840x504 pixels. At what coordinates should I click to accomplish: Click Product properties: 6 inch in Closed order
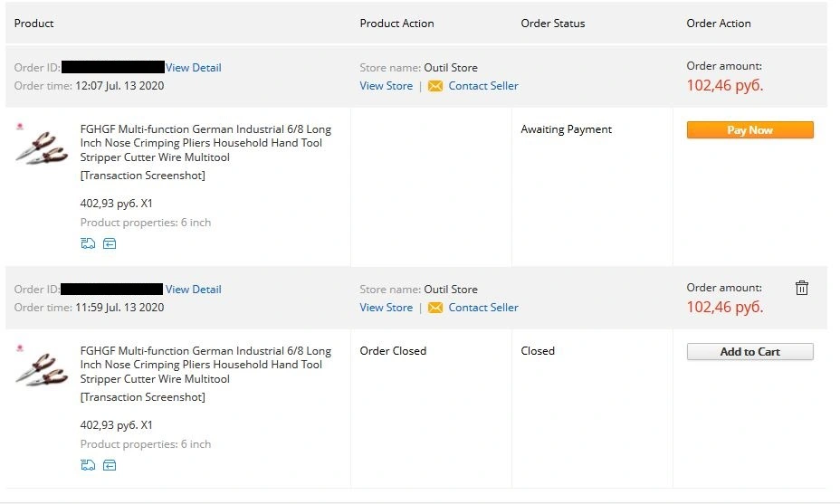point(146,444)
